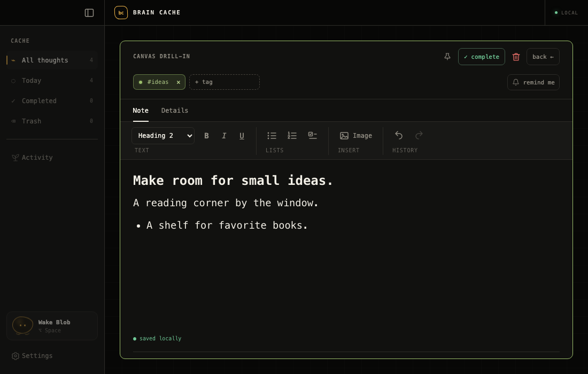Viewport: 588px width, 374px height.
Task: Insert a numbered list
Action: point(292,136)
